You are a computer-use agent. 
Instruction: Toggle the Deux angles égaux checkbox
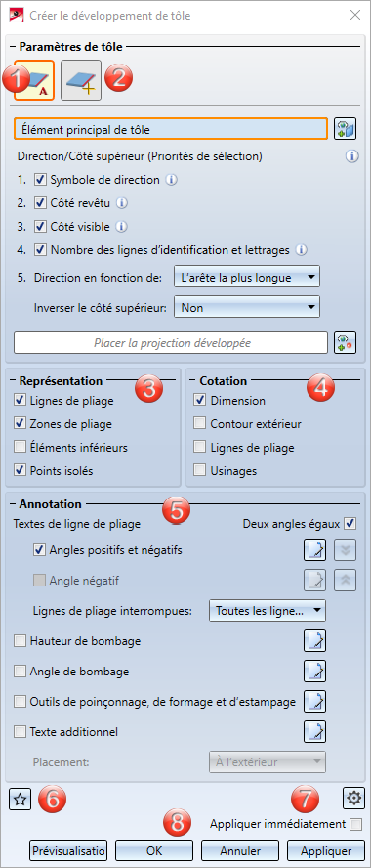(350, 523)
